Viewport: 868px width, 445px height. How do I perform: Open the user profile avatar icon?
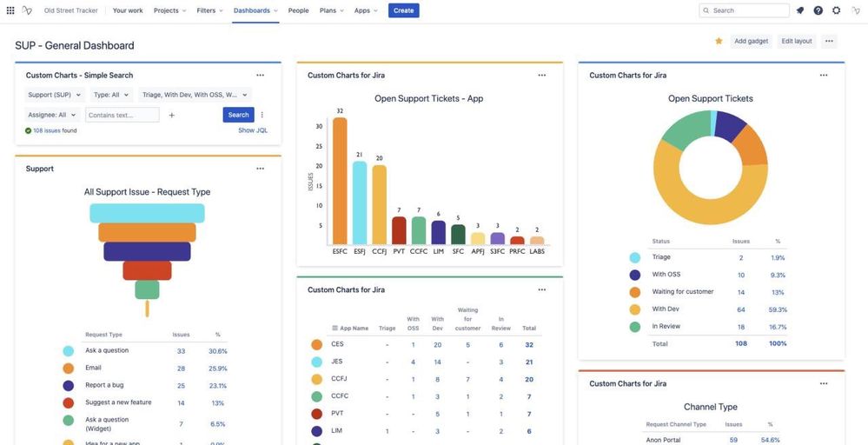coord(856,10)
